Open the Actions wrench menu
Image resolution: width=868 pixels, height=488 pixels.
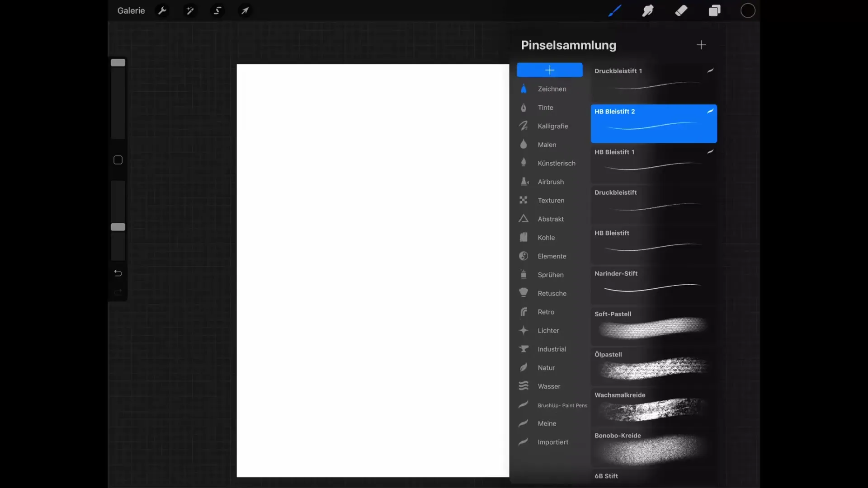click(162, 10)
